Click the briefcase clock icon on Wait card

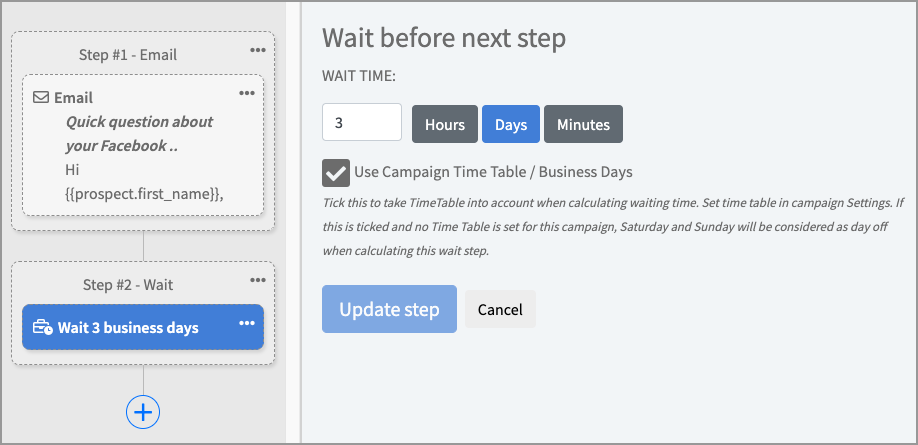[x=43, y=328]
